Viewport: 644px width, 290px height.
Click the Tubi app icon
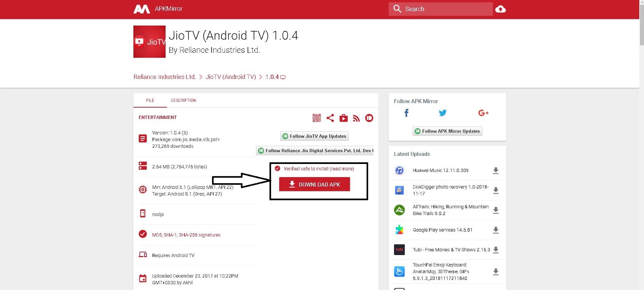(x=399, y=249)
